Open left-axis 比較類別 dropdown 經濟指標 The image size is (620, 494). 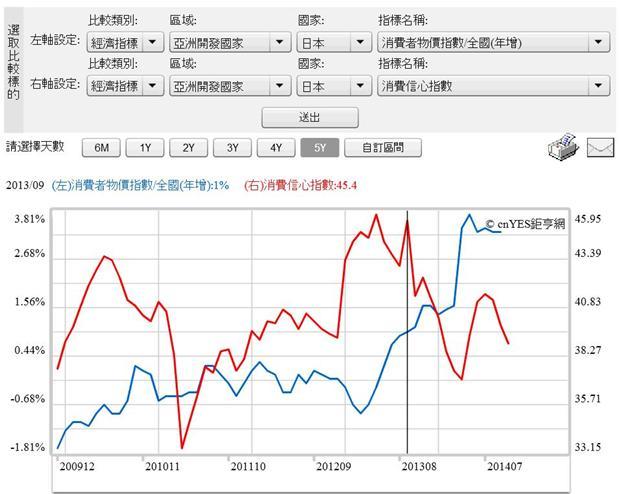click(125, 42)
